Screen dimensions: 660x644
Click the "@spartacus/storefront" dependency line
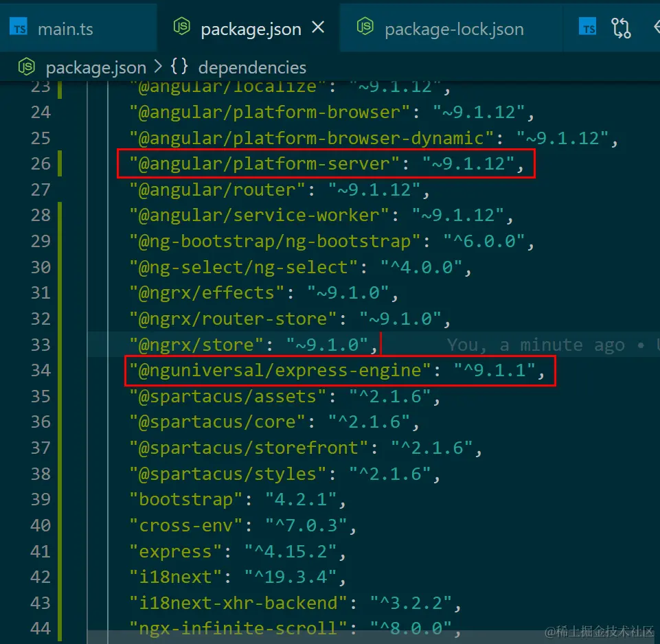(306, 448)
